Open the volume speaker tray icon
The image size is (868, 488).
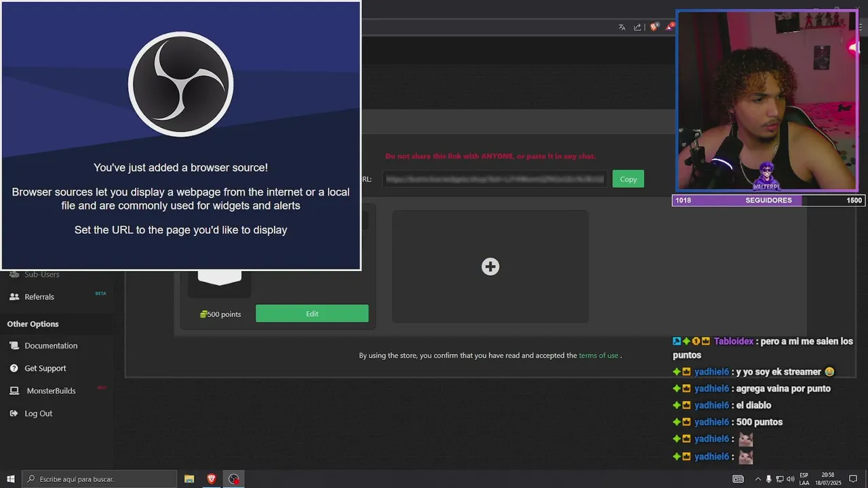click(790, 479)
